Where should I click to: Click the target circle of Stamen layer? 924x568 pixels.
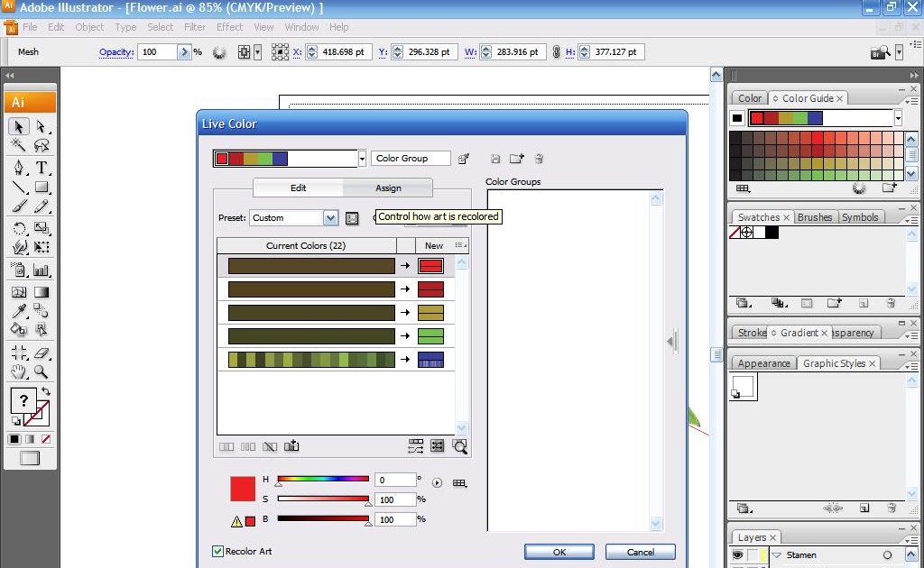point(888,555)
